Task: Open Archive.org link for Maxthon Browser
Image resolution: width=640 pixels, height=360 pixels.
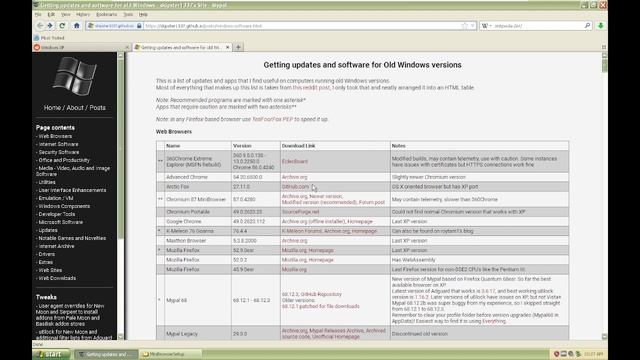Action: pos(294,241)
